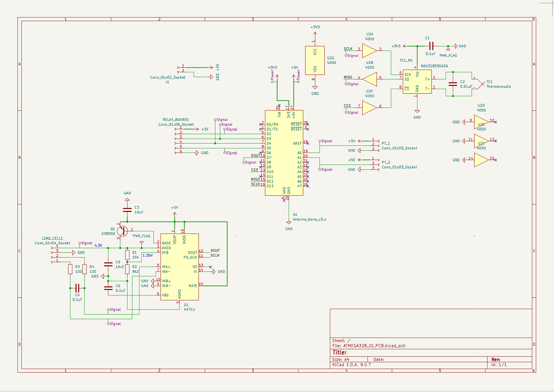Select the U2F buffer with pins 11 and 12
Image resolution: width=554 pixels, height=392 pixels.
click(x=481, y=141)
